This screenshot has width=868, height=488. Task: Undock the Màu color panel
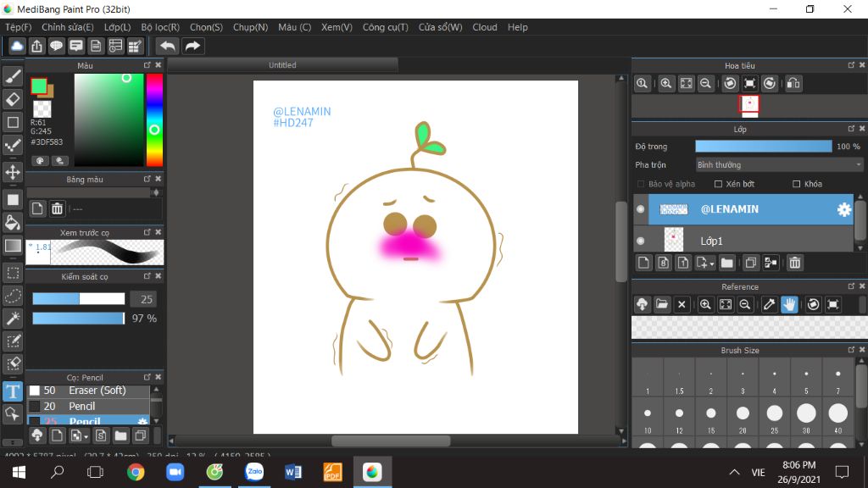[x=147, y=65]
